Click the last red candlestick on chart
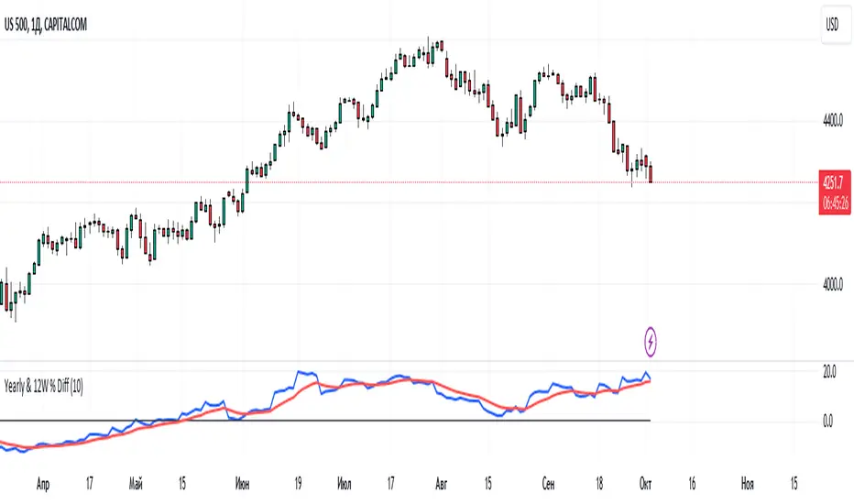The width and height of the screenshot is (854, 504). pos(650,174)
